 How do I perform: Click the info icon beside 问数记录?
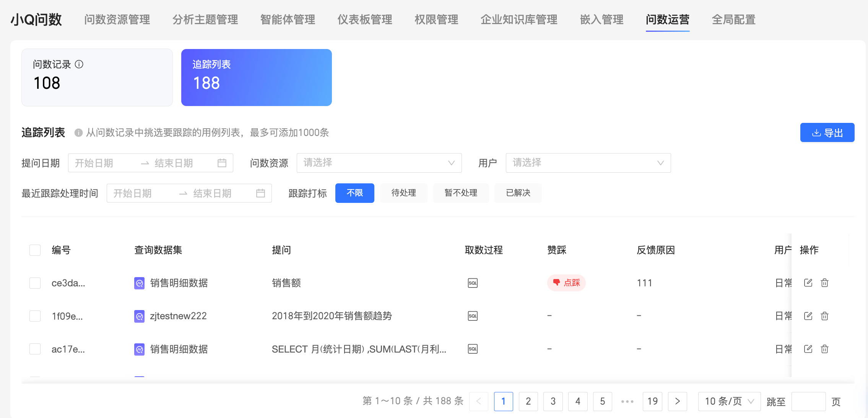click(x=79, y=64)
